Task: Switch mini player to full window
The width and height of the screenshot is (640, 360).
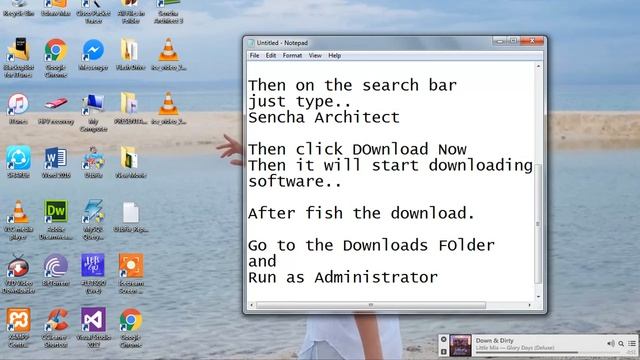Action: (444, 351)
